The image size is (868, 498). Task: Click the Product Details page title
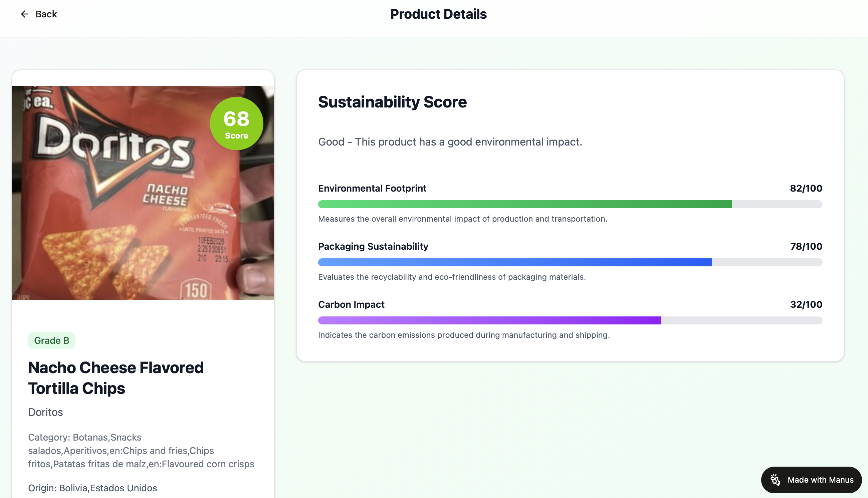pyautogui.click(x=438, y=14)
